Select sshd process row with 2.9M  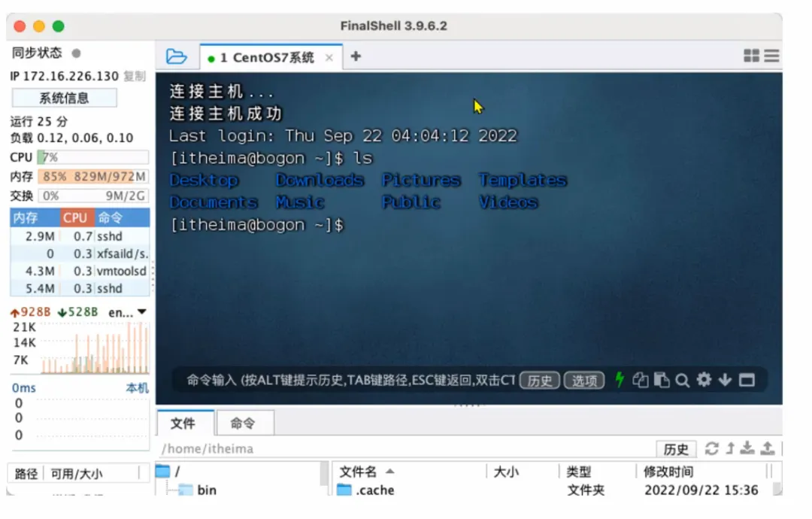[x=80, y=236]
